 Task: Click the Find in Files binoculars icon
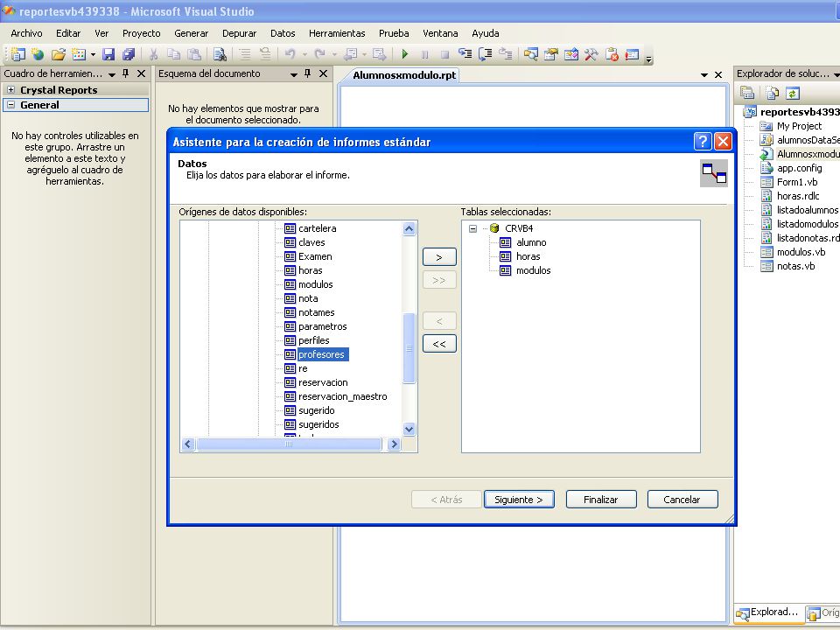tap(220, 54)
